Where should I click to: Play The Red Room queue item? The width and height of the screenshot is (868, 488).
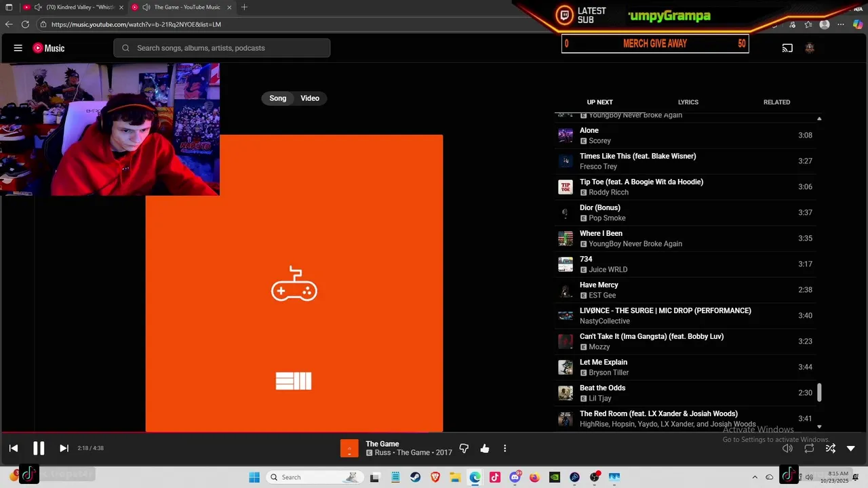(685, 419)
